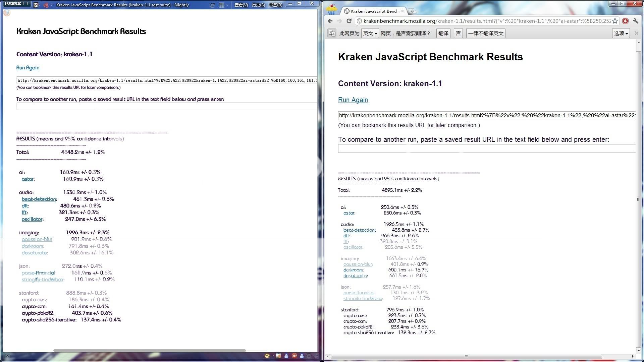
Task: Close Nightly's add-on bar with the X
Action: pos(7,356)
